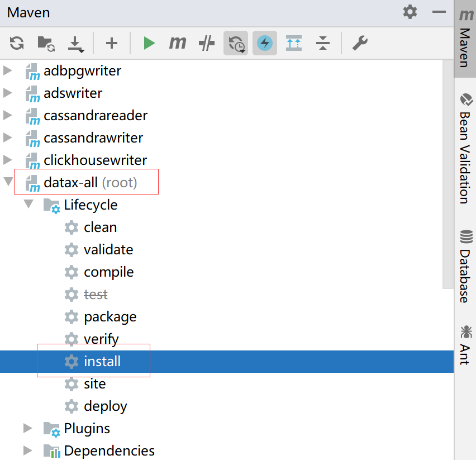Click the vertical scrollbar of tree
This screenshot has height=460, width=476.
(448, 174)
